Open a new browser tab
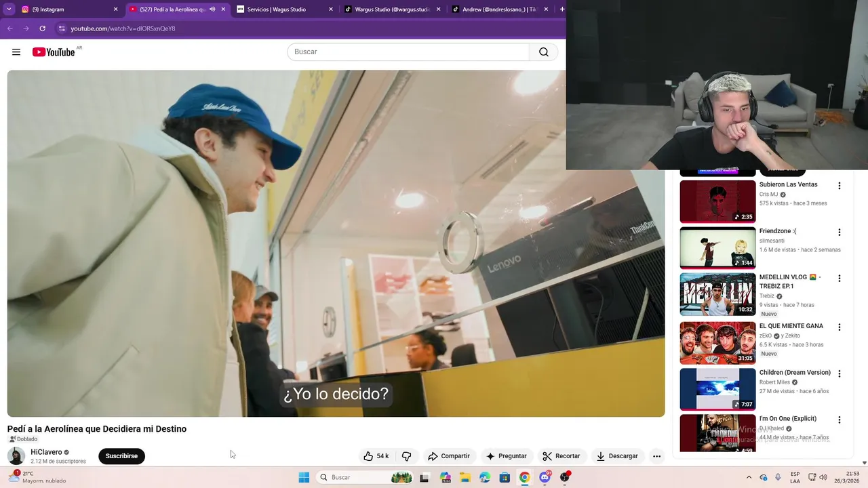The width and height of the screenshot is (868, 488). click(561, 9)
